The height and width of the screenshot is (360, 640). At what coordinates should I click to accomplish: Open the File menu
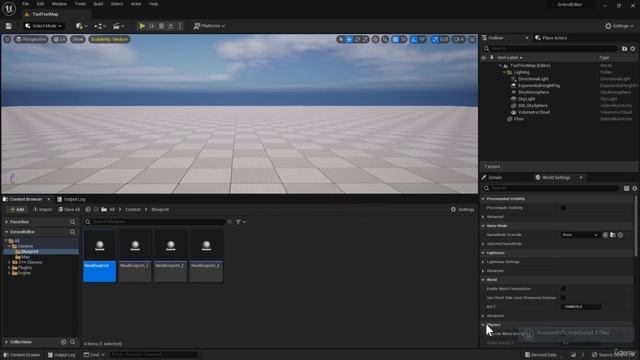tap(25, 4)
